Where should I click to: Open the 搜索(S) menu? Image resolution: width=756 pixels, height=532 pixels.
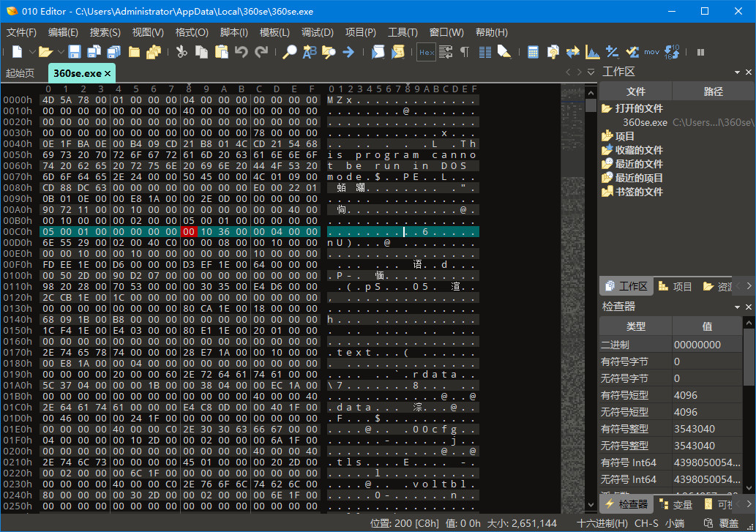coord(105,32)
